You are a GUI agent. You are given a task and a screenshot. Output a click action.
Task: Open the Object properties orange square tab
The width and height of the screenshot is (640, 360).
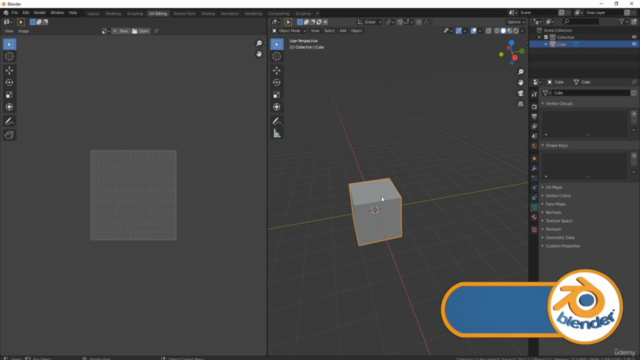click(x=534, y=158)
